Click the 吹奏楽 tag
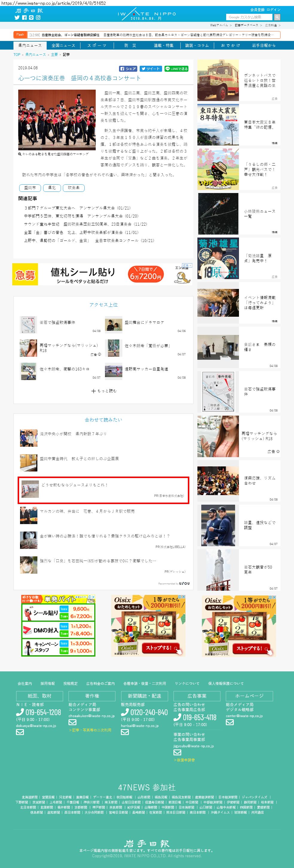Viewport: 294px width, 868px height. (74, 188)
